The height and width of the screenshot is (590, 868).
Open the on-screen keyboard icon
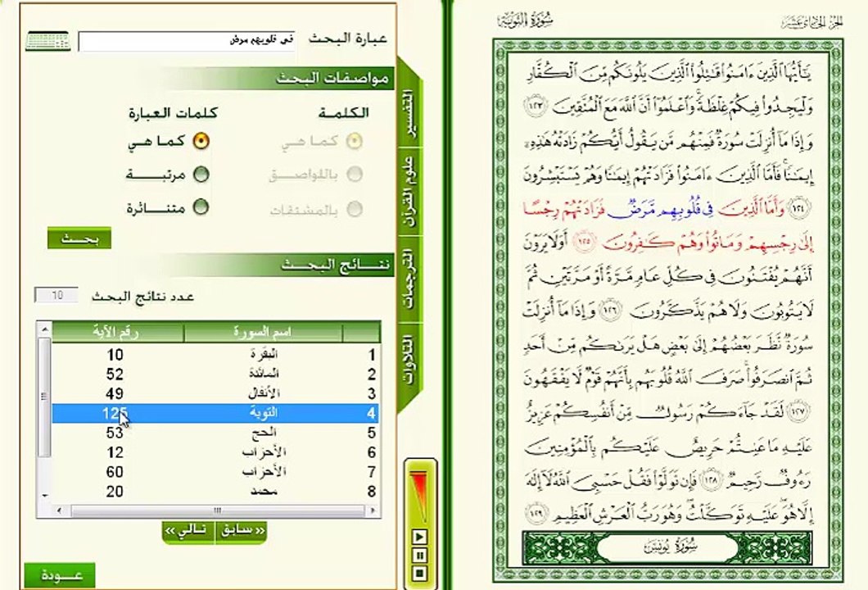pyautogui.click(x=47, y=41)
